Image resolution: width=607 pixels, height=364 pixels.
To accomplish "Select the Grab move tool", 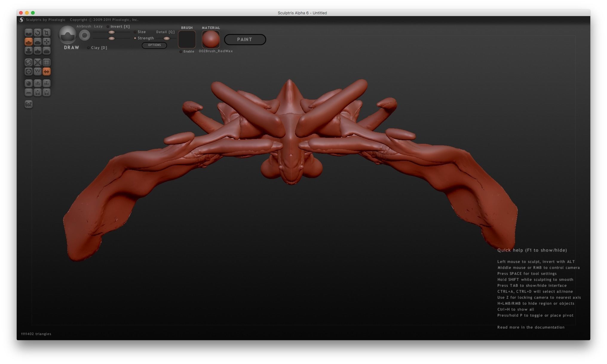I will point(46,41).
